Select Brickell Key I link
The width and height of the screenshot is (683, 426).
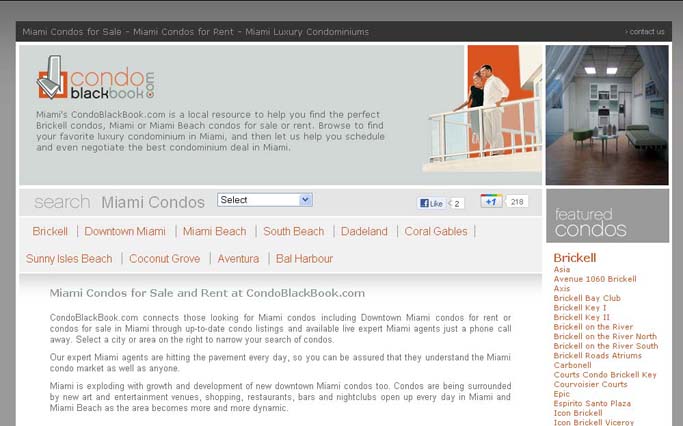coord(580,308)
